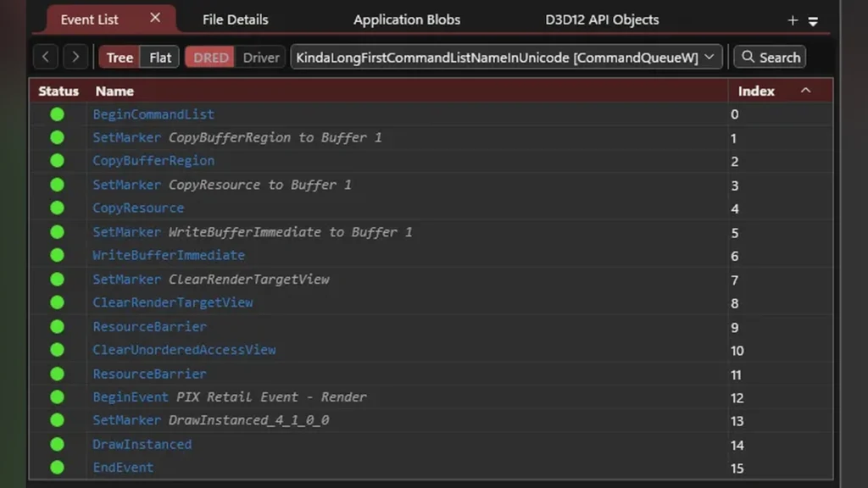This screenshot has height=488, width=868.
Task: Switch to Flat view mode
Action: coord(160,57)
